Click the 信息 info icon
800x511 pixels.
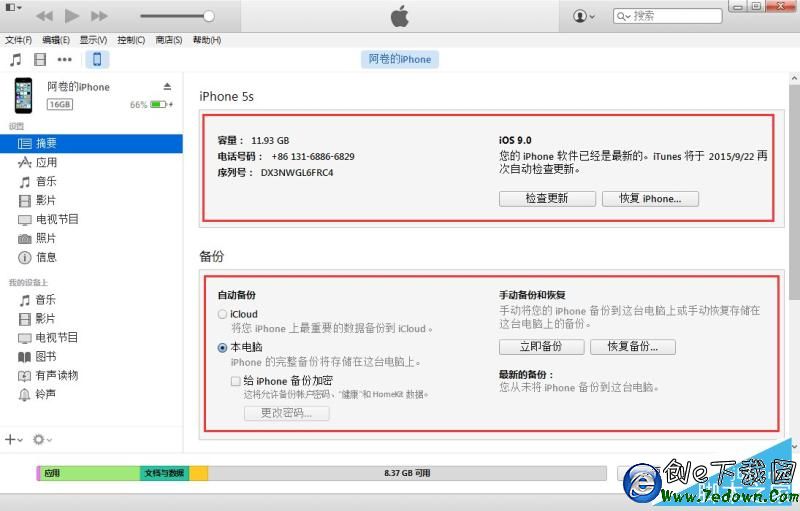pyautogui.click(x=24, y=258)
